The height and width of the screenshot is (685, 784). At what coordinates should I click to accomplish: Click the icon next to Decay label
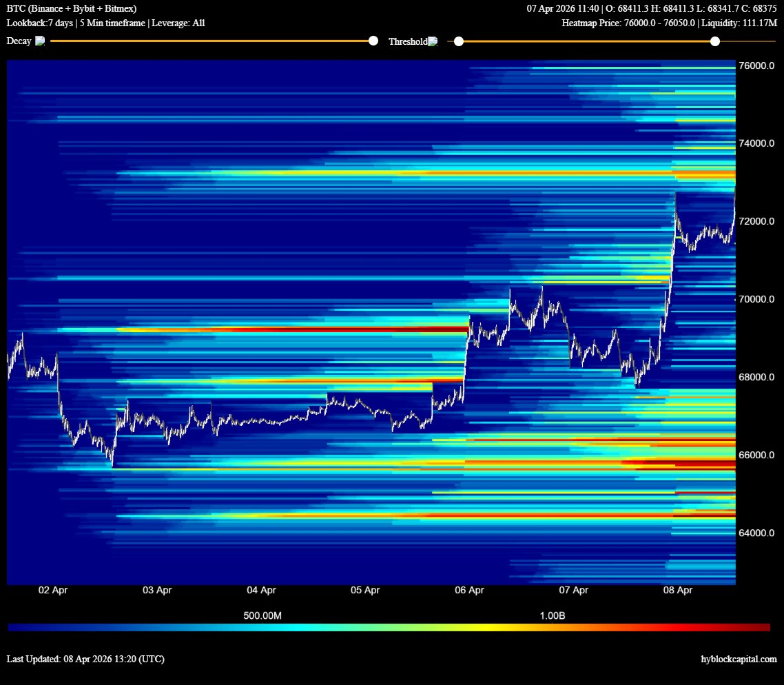tap(40, 41)
